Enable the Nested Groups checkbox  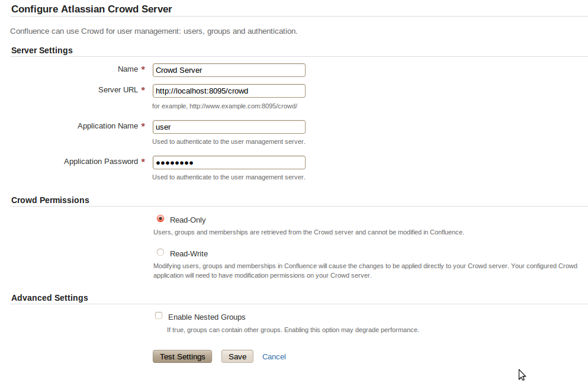pyautogui.click(x=159, y=316)
